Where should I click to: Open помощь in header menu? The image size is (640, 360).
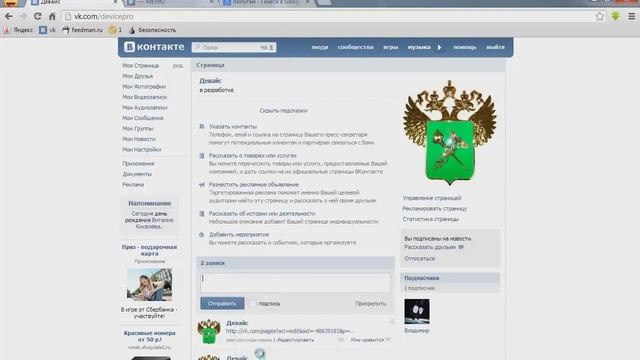(464, 47)
